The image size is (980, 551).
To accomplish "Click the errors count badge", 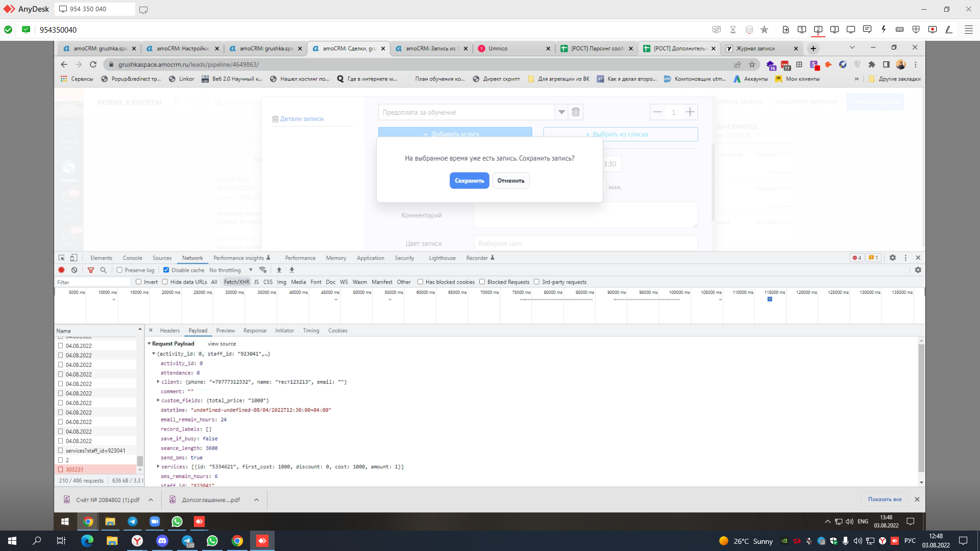I will [857, 258].
